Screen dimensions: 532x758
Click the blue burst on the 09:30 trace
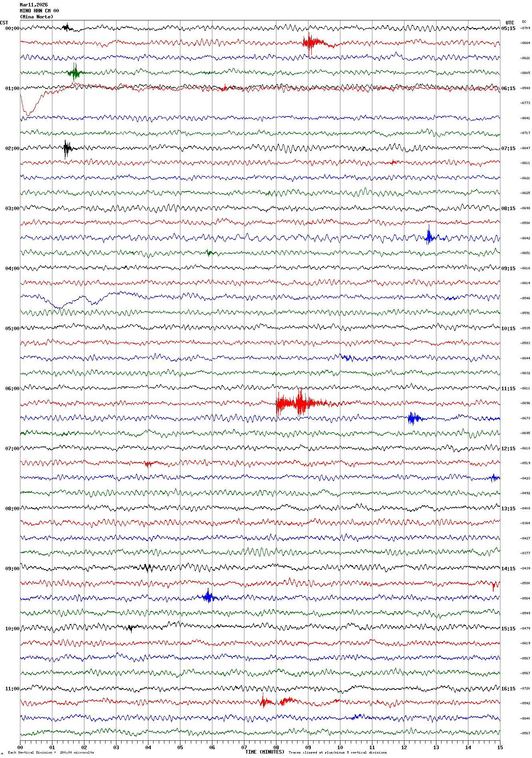click(x=208, y=597)
